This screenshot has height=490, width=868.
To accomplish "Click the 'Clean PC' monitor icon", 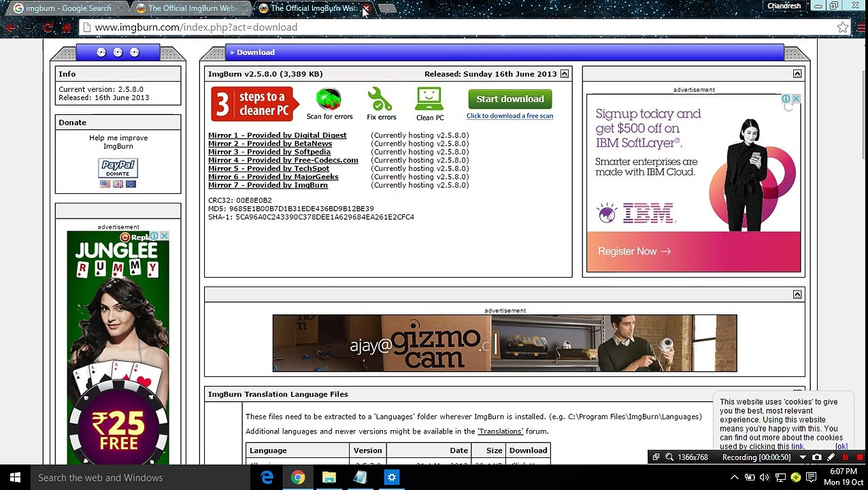I will pos(429,99).
